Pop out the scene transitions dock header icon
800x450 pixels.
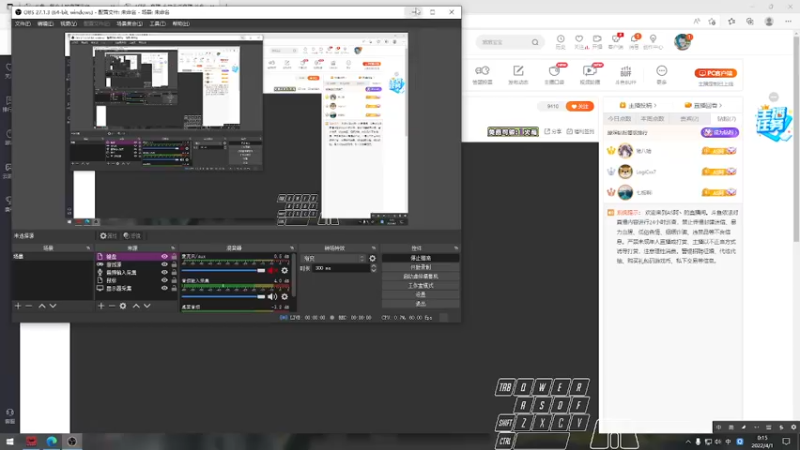pyautogui.click(x=373, y=248)
